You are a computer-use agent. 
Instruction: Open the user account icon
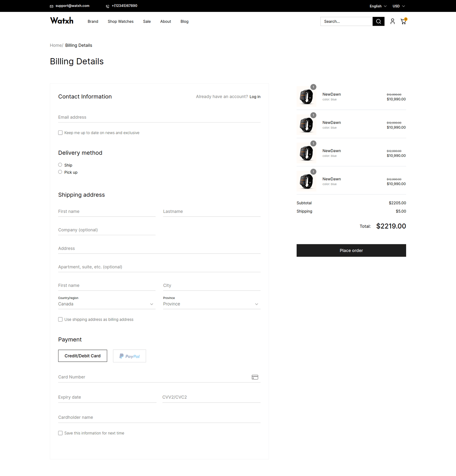coord(392,21)
